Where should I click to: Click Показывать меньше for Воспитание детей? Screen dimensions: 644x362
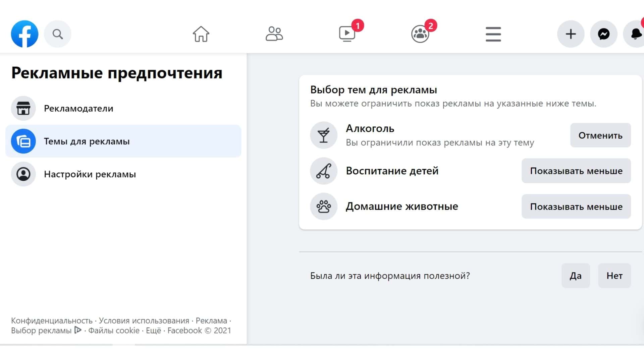576,171
